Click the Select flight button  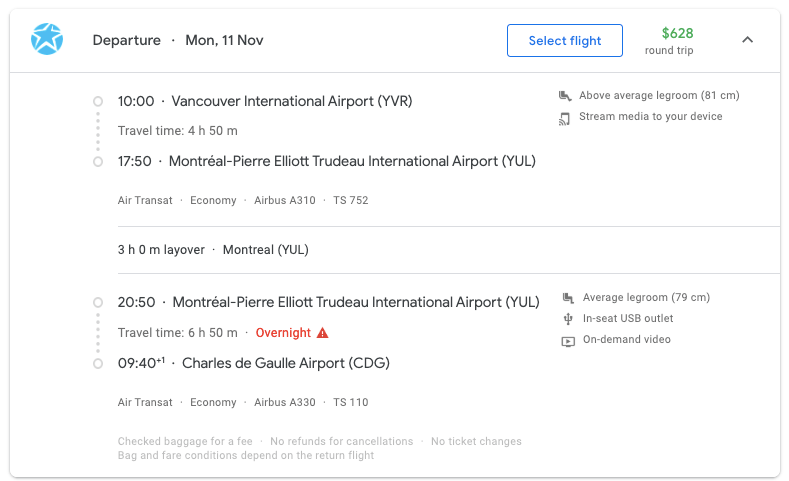pos(565,41)
